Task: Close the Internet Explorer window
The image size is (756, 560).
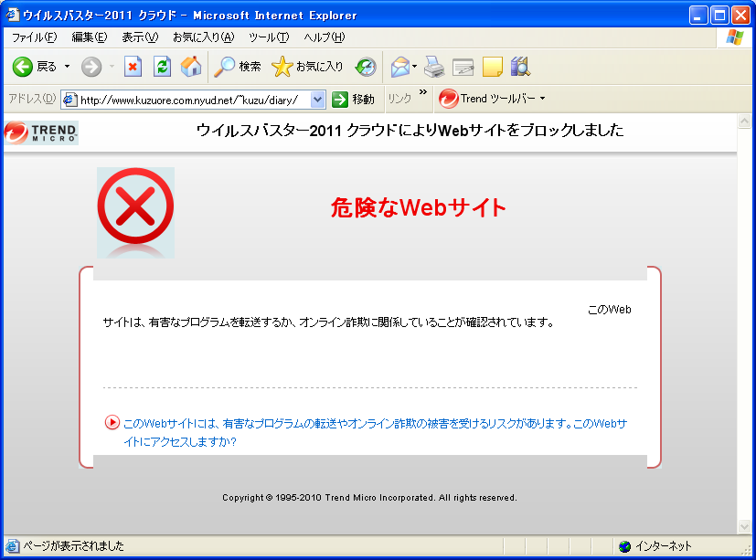Action: pyautogui.click(x=741, y=16)
